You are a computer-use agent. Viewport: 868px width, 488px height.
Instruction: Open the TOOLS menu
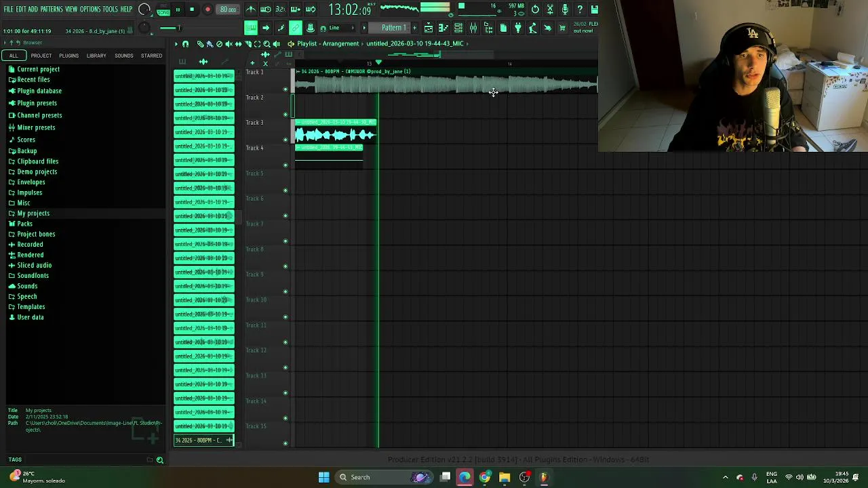click(111, 9)
